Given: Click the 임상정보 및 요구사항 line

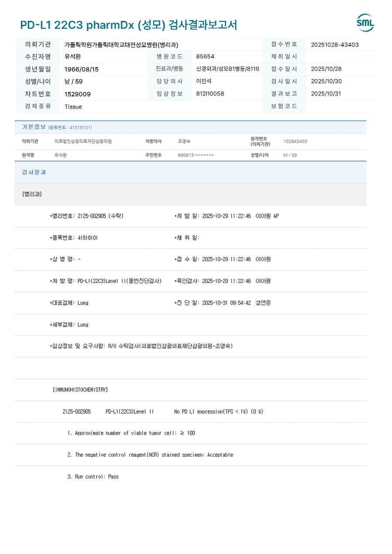Looking at the screenshot, I should click(x=141, y=346).
